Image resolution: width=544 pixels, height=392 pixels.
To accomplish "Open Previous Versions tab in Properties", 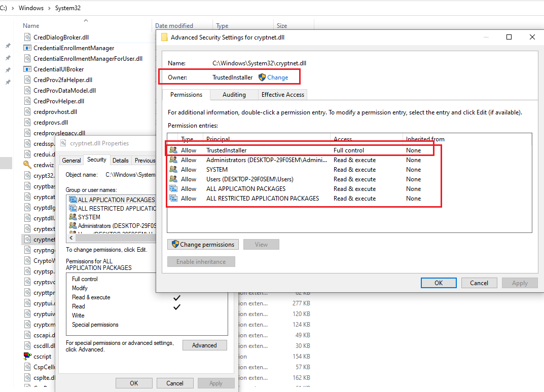I will [x=144, y=161].
